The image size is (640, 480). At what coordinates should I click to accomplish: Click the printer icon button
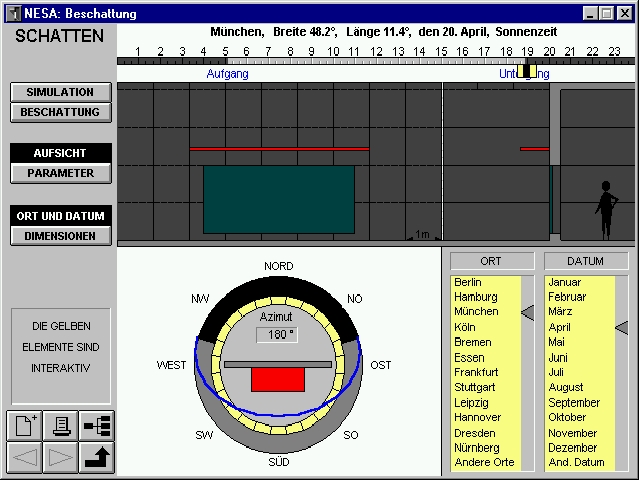pyautogui.click(x=60, y=425)
